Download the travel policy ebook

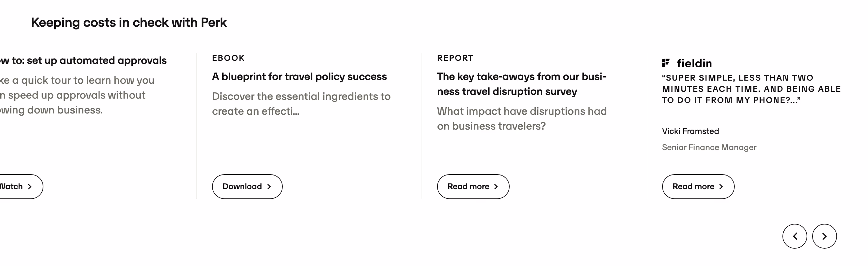point(247,186)
